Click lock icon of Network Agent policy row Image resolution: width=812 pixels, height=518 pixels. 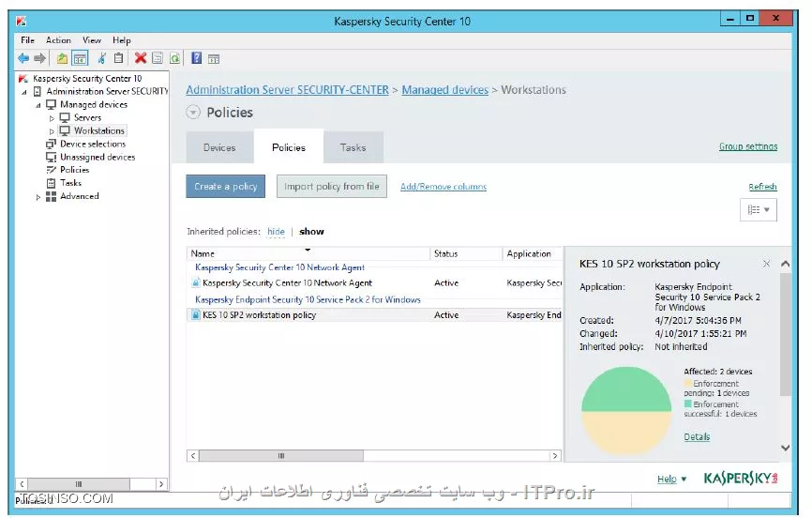coord(196,282)
